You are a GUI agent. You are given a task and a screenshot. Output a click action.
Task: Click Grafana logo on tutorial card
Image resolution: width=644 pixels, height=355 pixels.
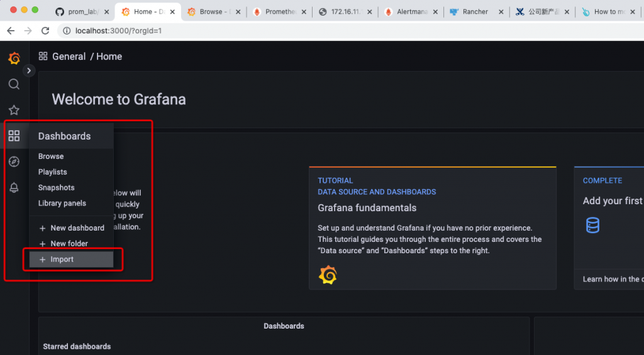click(328, 275)
